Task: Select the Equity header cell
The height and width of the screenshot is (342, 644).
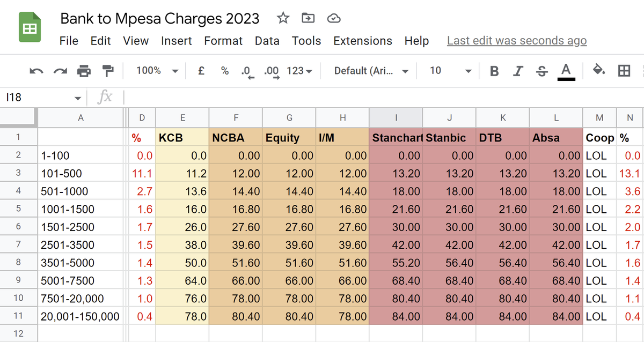Action: 289,137
